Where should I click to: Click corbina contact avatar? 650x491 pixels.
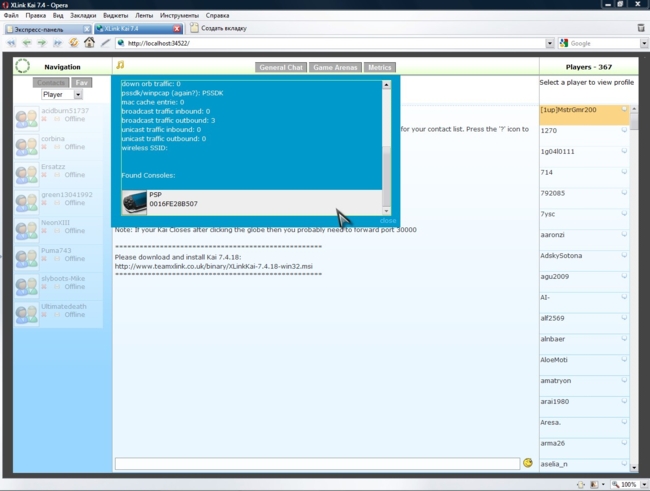[x=27, y=146]
